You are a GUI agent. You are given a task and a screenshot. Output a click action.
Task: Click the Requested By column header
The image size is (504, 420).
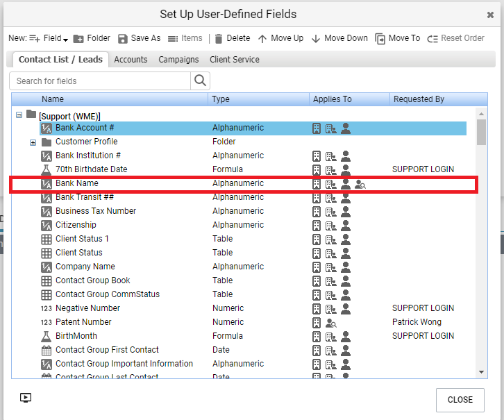click(x=439, y=99)
